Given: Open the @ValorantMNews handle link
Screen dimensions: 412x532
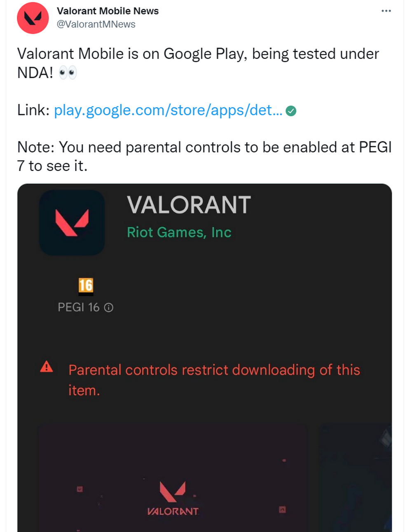Looking at the screenshot, I should (96, 24).
